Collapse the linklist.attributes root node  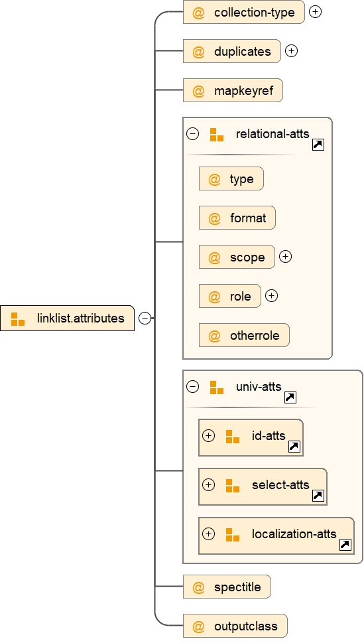click(x=145, y=319)
